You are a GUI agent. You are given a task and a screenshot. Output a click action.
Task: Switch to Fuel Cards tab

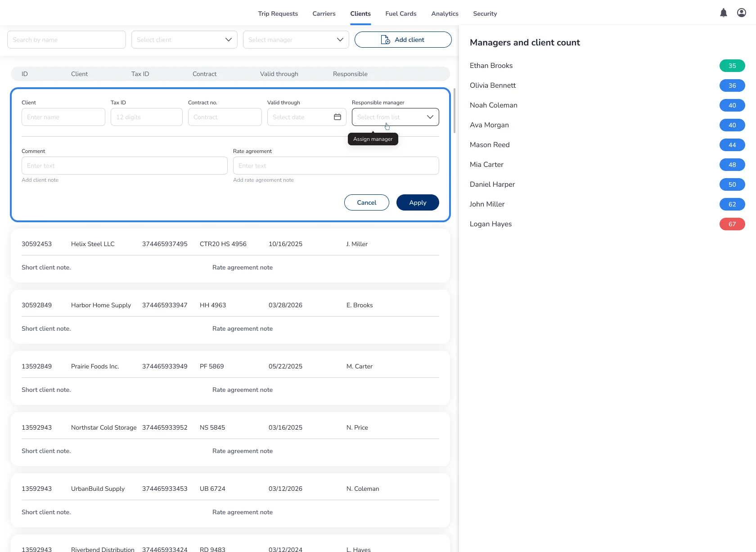tap(401, 13)
